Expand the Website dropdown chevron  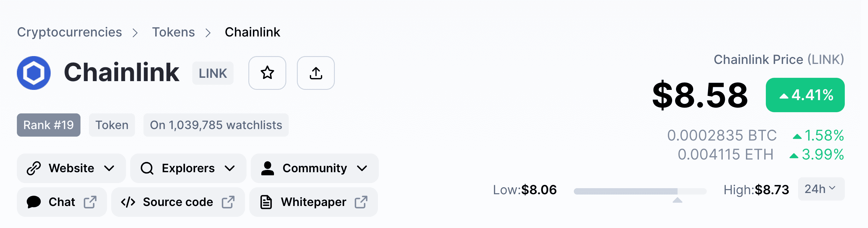click(109, 168)
